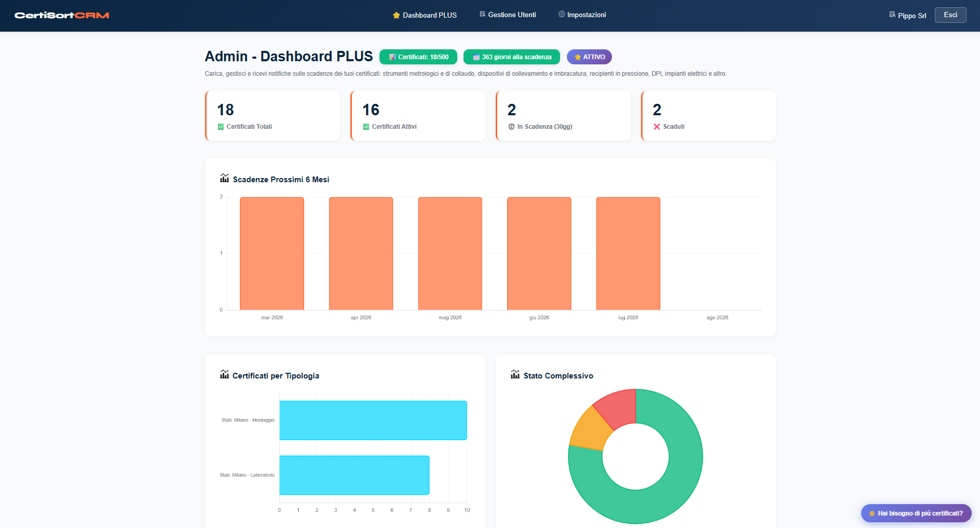Click the building icon beside Pippo Srl
The height and width of the screenshot is (528, 980).
pyautogui.click(x=892, y=15)
